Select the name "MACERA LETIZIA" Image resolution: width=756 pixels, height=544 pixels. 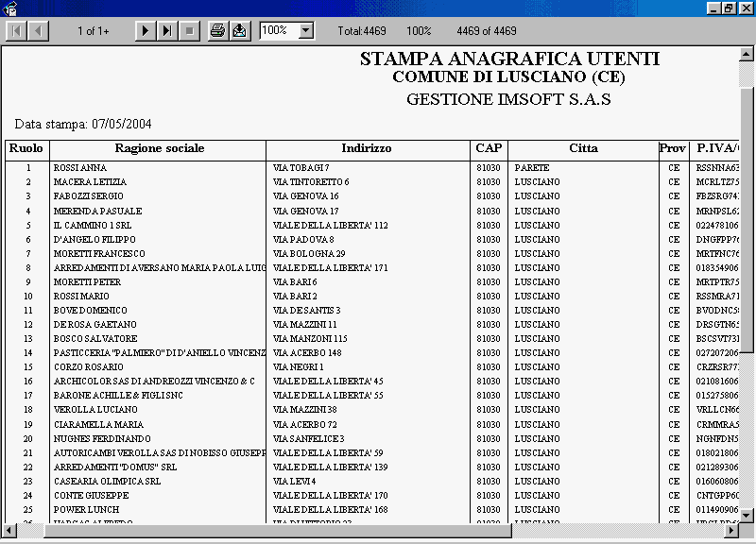90,182
